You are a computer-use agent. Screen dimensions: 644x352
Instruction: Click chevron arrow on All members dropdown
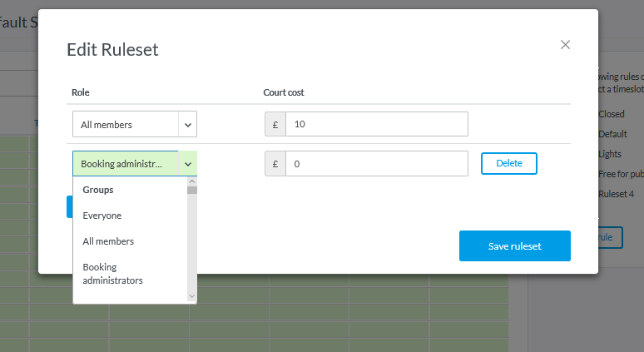188,125
